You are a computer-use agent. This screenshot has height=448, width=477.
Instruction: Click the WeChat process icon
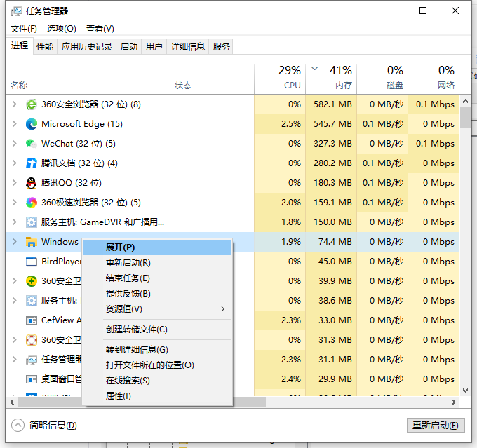pyautogui.click(x=31, y=144)
